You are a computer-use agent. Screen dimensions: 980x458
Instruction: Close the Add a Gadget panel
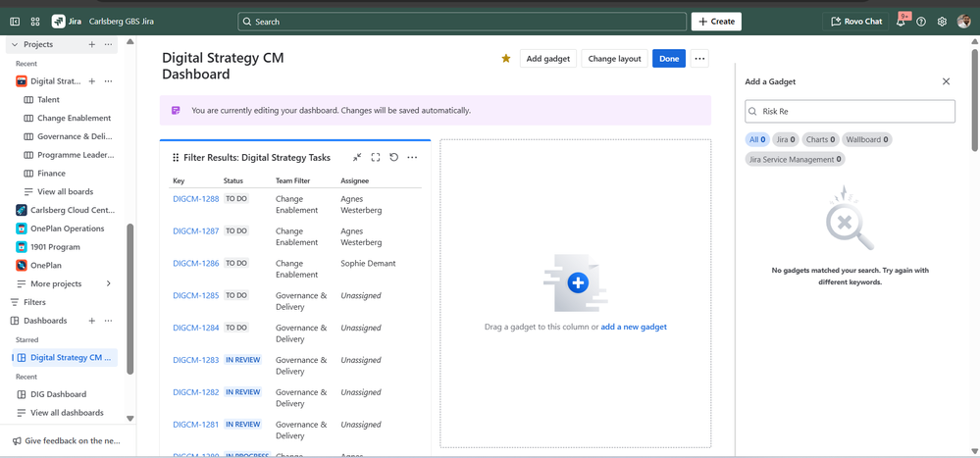(x=946, y=81)
